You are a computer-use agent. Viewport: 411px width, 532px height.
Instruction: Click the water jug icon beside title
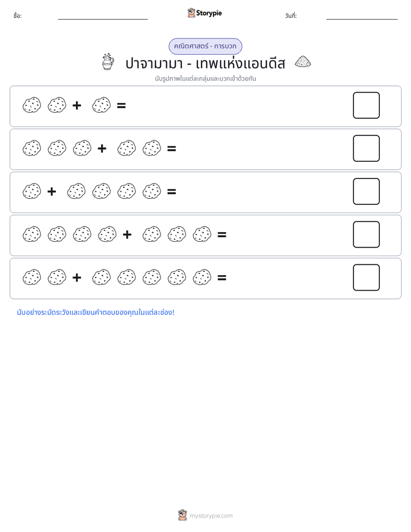click(108, 62)
